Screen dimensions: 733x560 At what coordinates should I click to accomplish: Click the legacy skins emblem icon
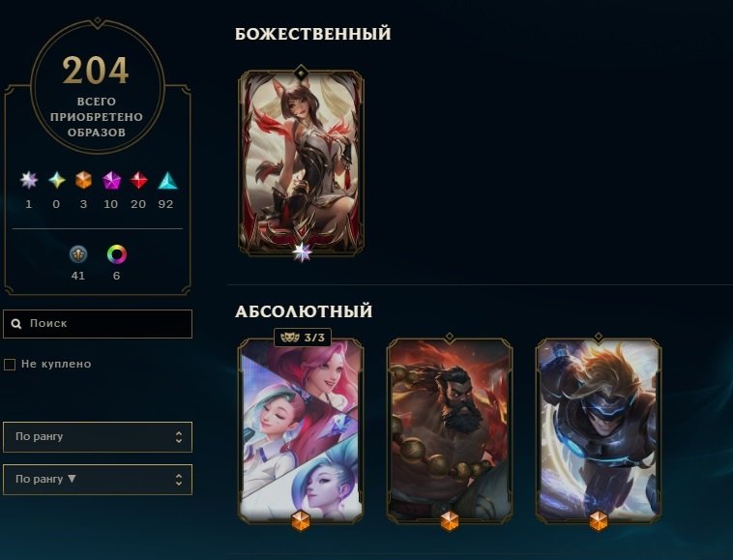(78, 254)
